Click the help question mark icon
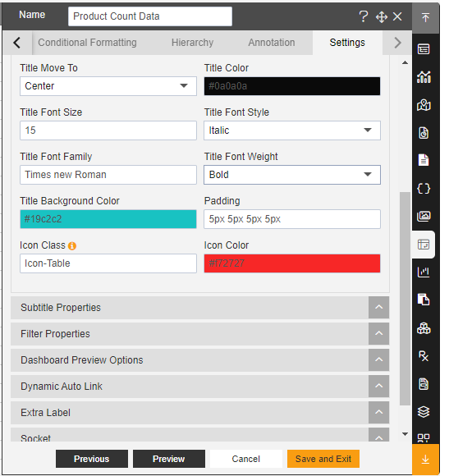The width and height of the screenshot is (449, 476). [x=363, y=16]
